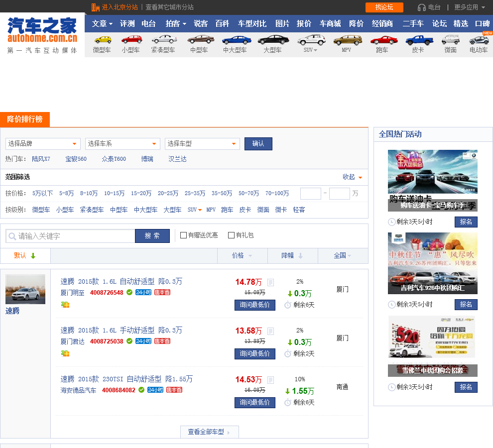Select hot car 陆风X7
The height and width of the screenshot is (448, 493).
[x=41, y=159]
